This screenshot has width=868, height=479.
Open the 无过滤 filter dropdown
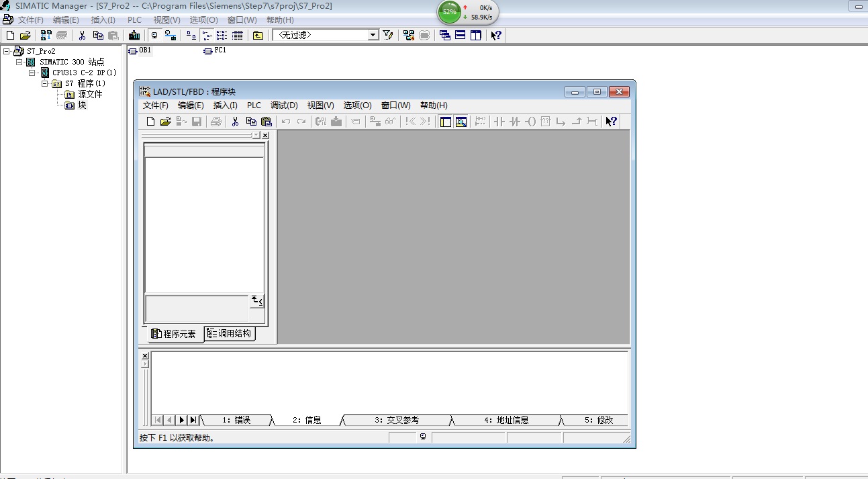[373, 35]
